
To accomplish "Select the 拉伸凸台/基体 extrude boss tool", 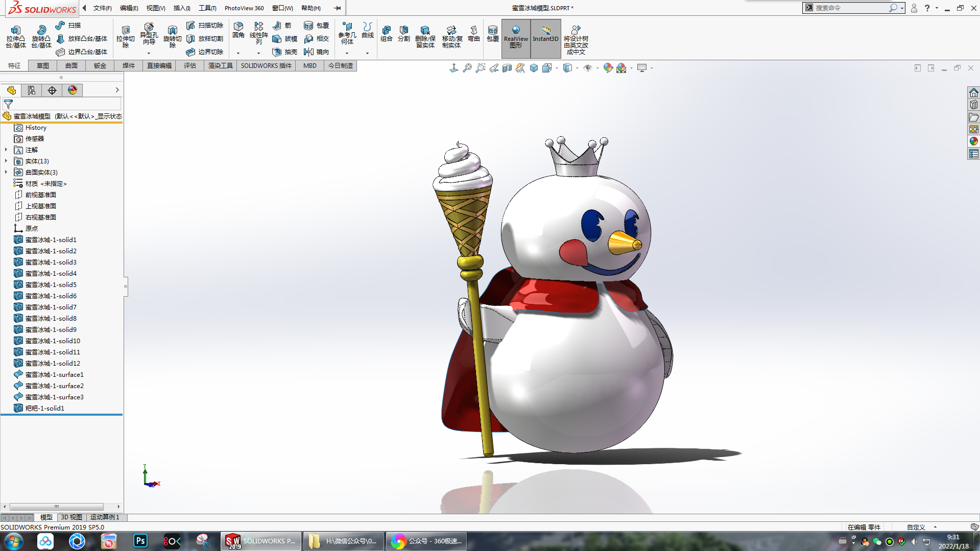I will point(16,37).
